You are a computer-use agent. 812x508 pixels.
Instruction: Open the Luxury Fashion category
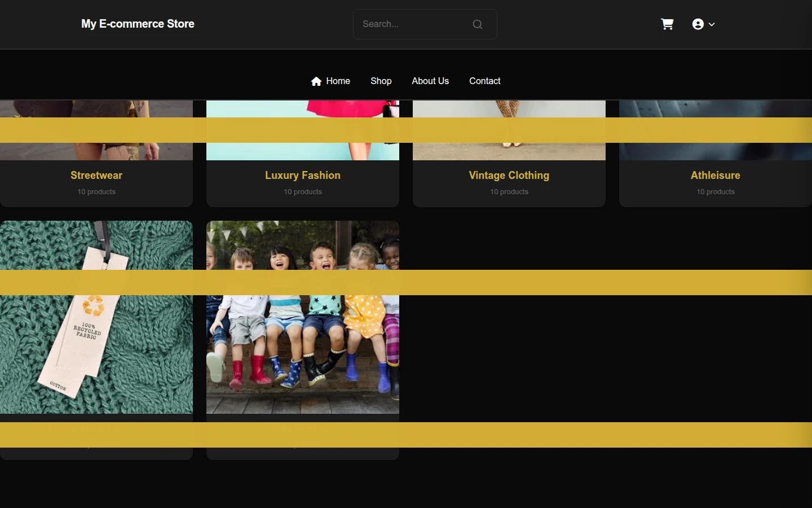tap(303, 176)
